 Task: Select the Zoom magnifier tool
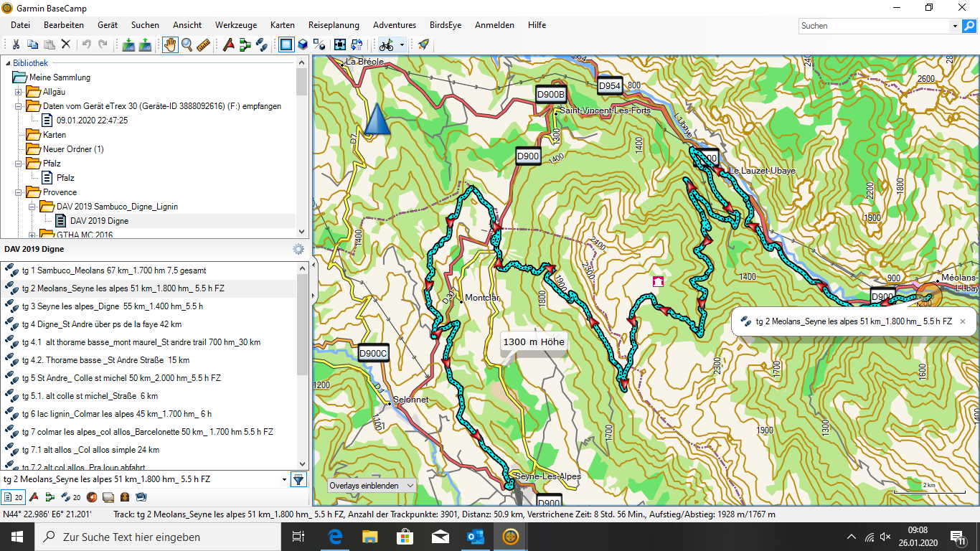tap(187, 44)
